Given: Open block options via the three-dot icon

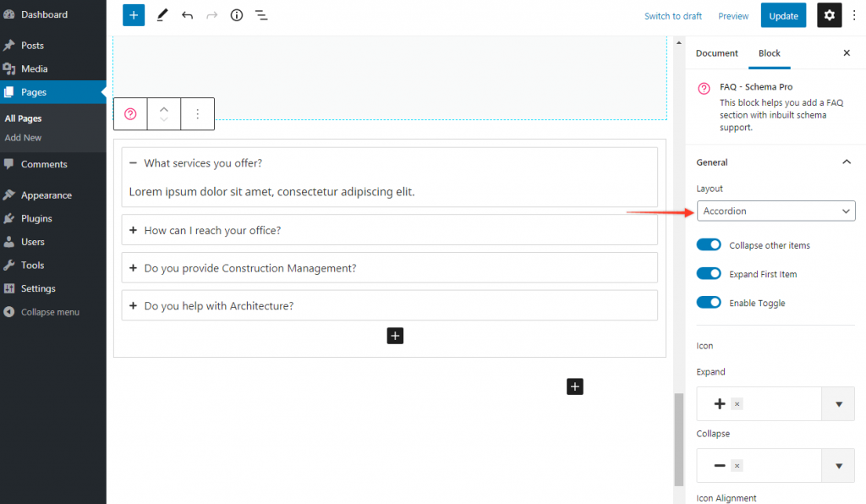Looking at the screenshot, I should click(x=197, y=113).
